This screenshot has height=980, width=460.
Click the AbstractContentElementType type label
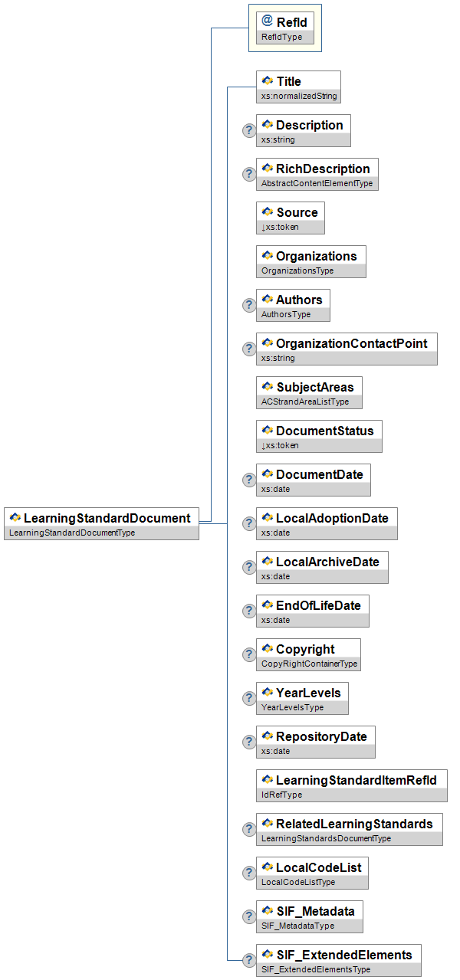pyautogui.click(x=317, y=183)
